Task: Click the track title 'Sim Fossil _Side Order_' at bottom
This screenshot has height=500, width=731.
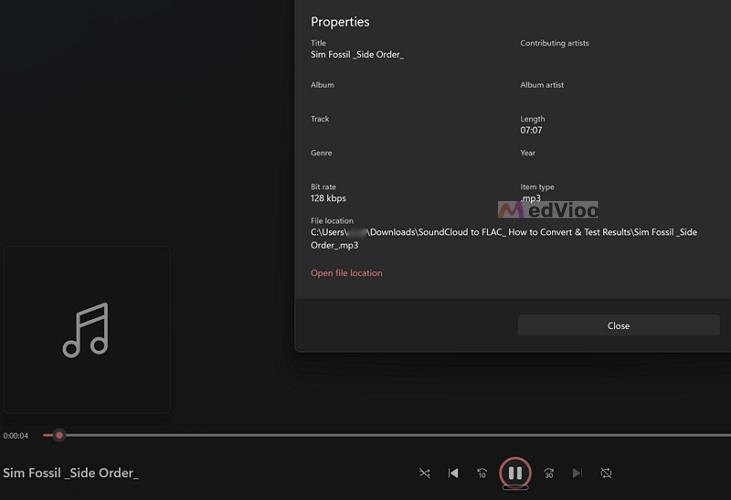Action: click(x=71, y=473)
